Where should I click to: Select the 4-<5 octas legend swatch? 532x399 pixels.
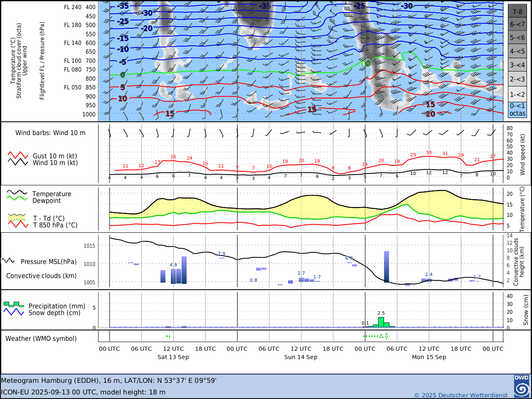coord(517,52)
